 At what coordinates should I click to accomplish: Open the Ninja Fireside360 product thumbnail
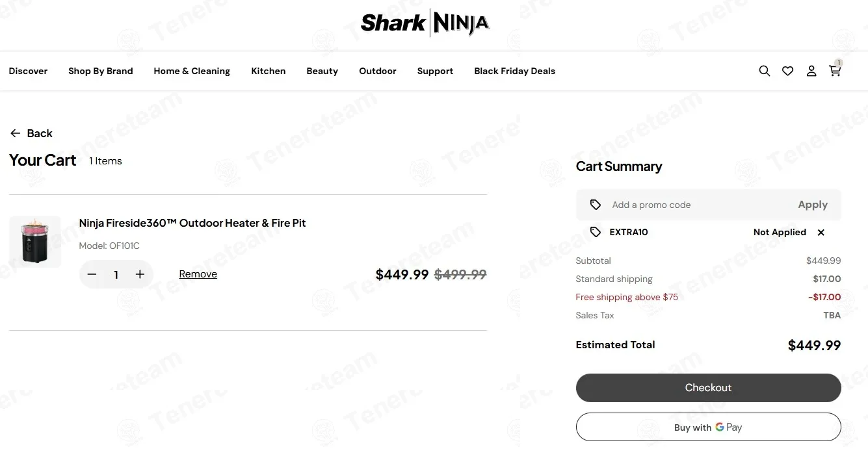35,242
